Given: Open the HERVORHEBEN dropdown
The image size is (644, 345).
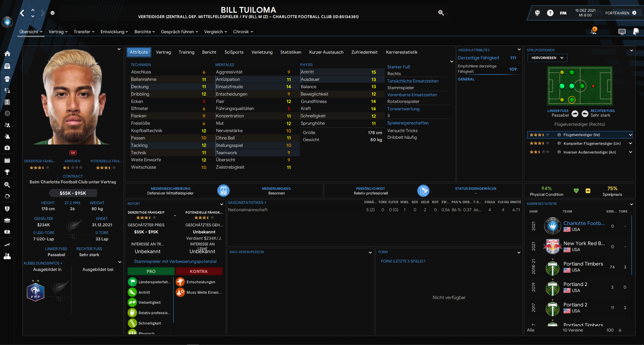Looking at the screenshot, I should click(x=547, y=58).
